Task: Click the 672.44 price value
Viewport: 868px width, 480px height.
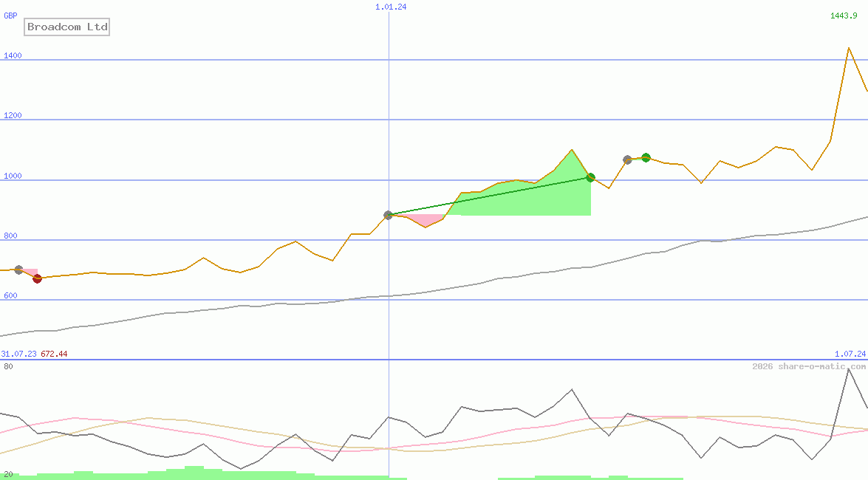Action: tap(54, 354)
